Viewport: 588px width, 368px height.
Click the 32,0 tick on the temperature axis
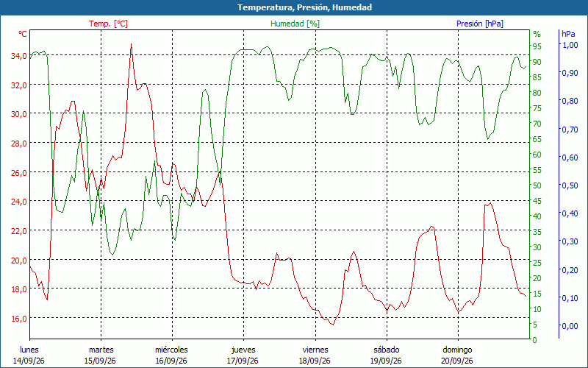pos(19,85)
